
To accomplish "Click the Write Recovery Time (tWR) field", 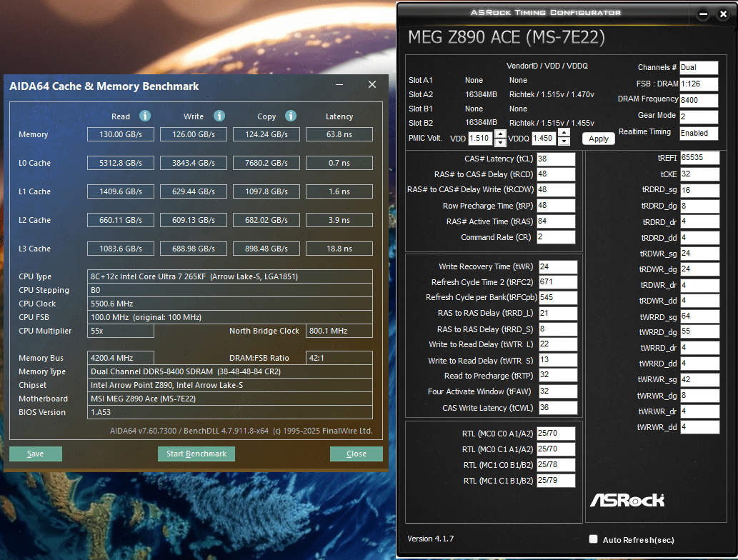I will click(558, 267).
